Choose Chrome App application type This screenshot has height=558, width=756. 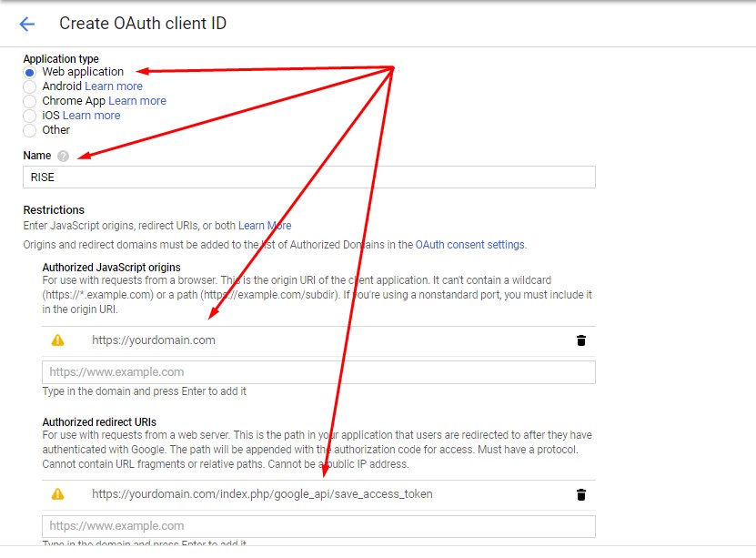point(29,101)
